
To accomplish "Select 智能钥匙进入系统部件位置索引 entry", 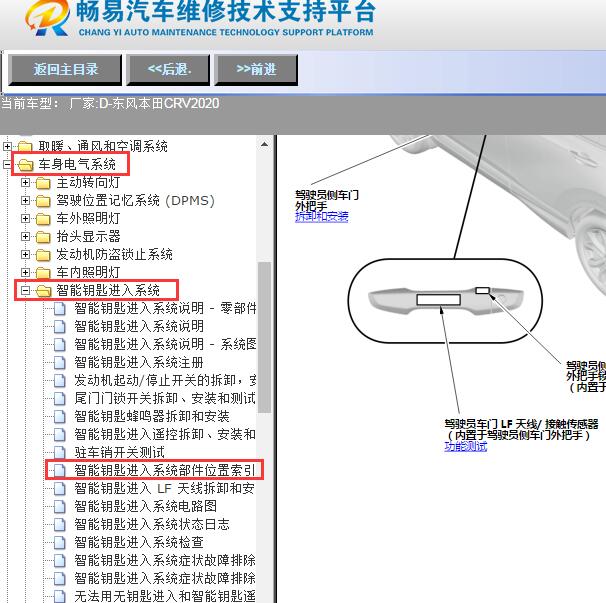I will (165, 470).
